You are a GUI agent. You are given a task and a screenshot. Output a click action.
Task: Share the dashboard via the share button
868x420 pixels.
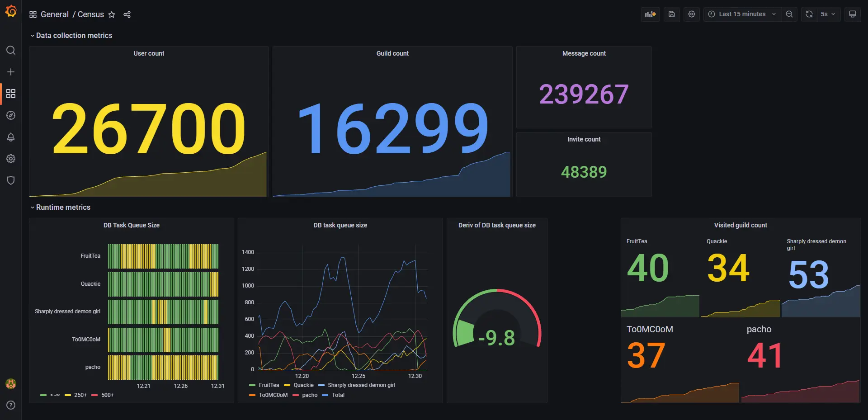(x=127, y=14)
